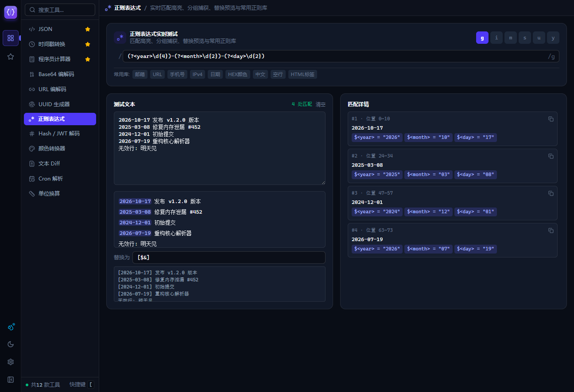Open the Cron 解析 tool
The image size is (574, 392).
60,179
